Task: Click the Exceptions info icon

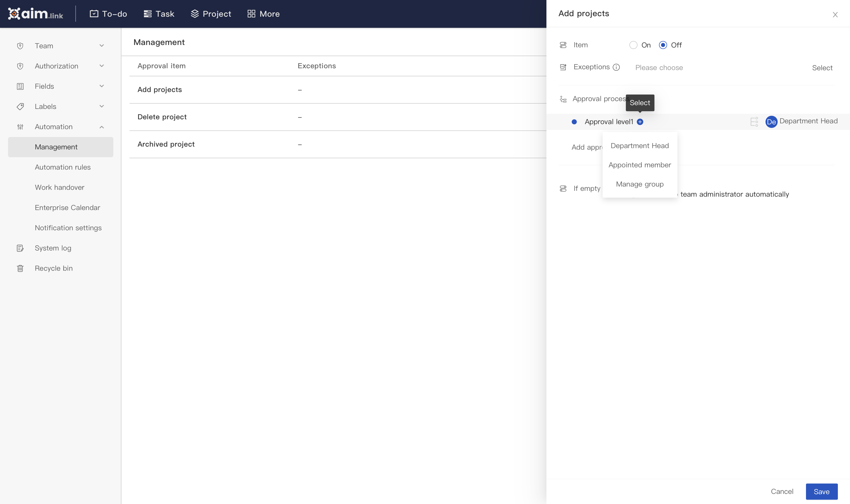Action: pyautogui.click(x=616, y=67)
